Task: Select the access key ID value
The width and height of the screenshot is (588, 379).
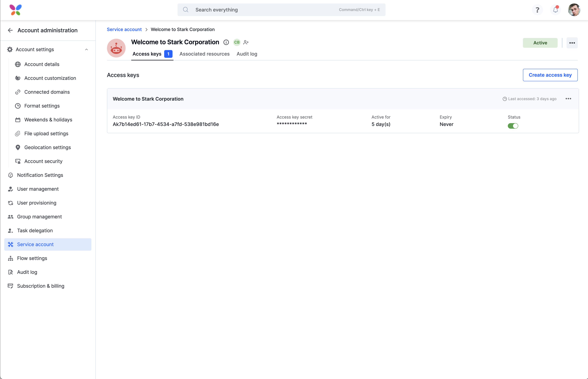Action: pos(166,124)
